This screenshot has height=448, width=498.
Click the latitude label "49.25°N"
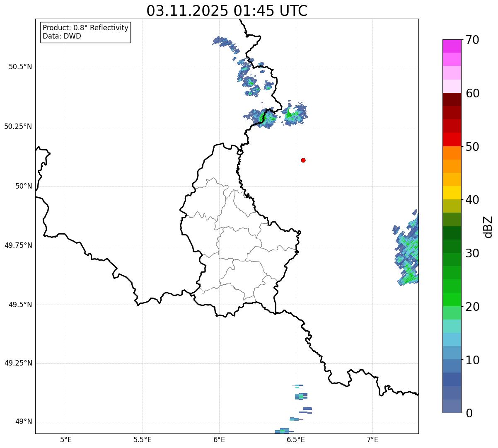point(18,363)
